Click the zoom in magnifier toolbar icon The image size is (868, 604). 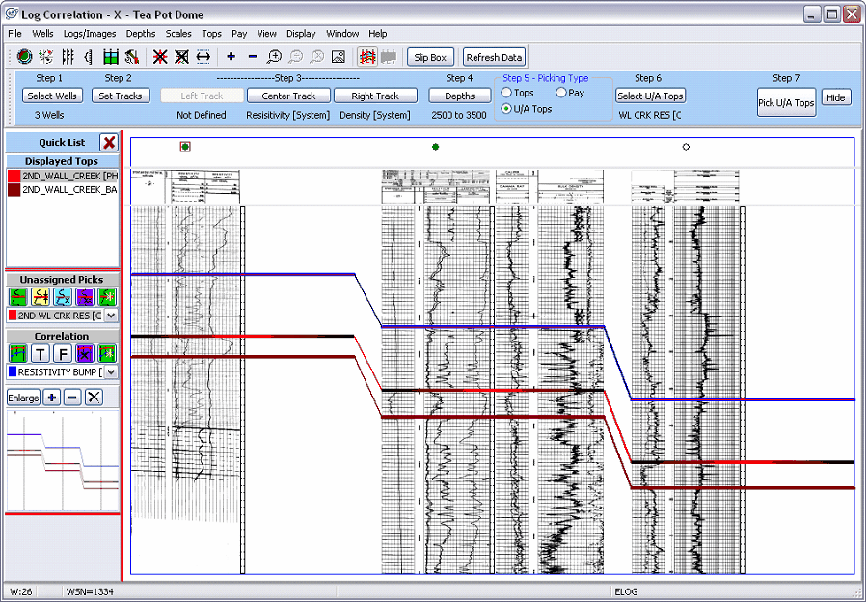coord(274,57)
